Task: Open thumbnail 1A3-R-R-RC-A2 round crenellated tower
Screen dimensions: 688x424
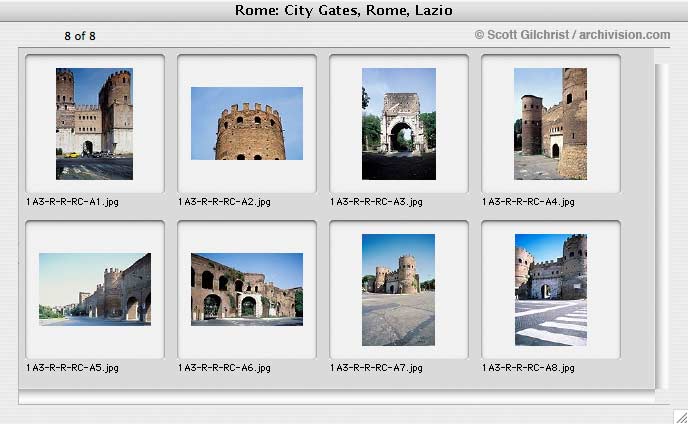Action: click(247, 123)
